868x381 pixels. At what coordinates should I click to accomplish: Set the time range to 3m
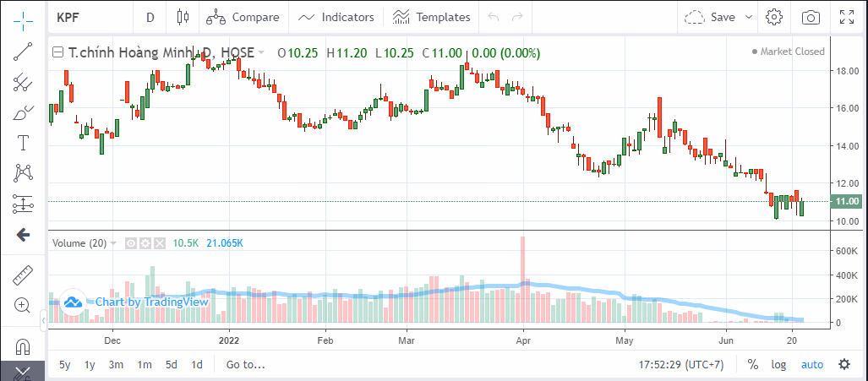point(116,365)
